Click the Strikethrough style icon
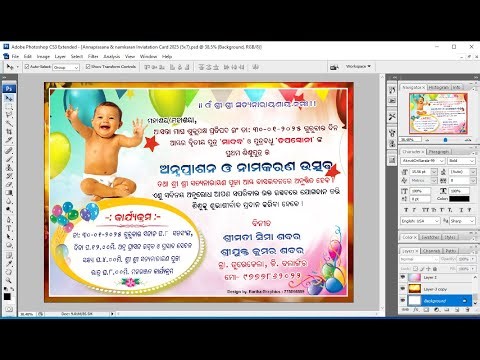The width and height of the screenshot is (480, 360). coord(469,210)
